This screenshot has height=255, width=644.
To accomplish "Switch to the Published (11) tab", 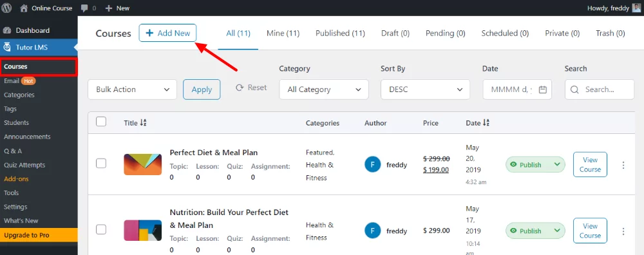I will tap(340, 33).
